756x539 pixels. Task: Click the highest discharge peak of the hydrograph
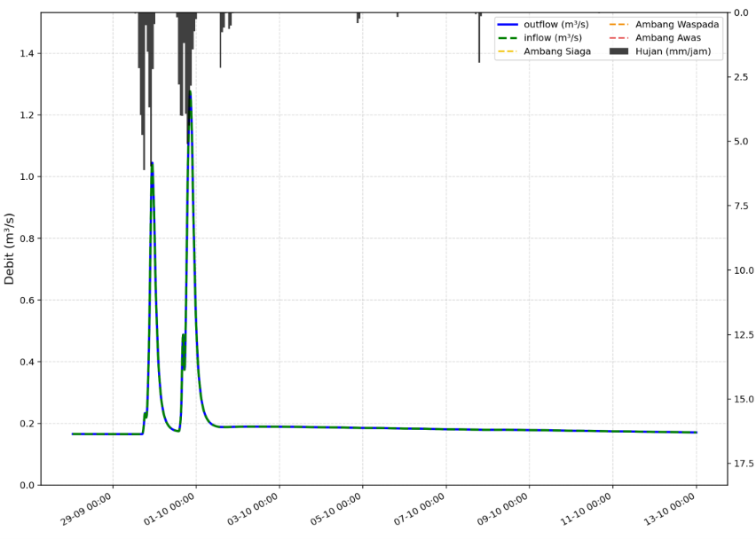[x=189, y=91]
